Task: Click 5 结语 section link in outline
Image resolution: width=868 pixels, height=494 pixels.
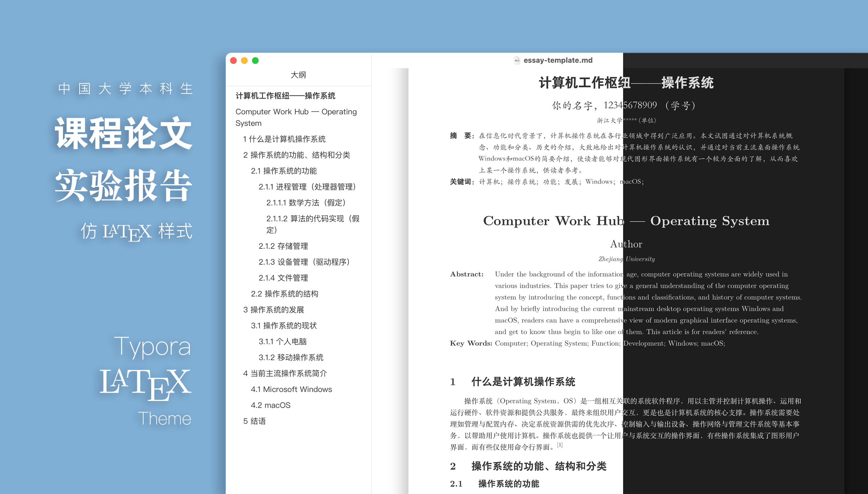Action: pyautogui.click(x=251, y=422)
